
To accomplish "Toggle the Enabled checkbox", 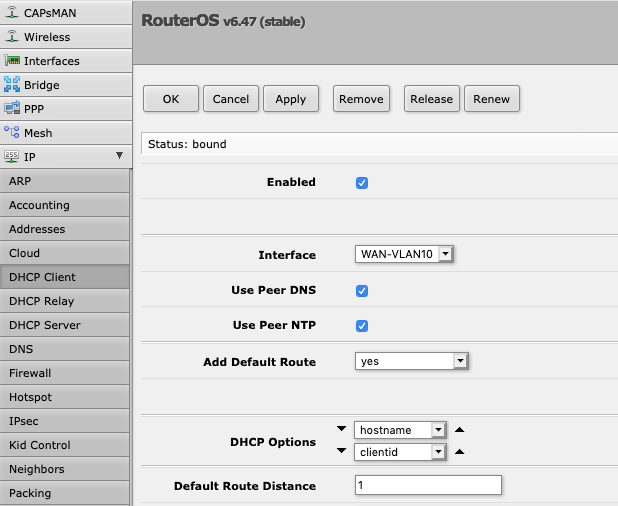I will tap(362, 183).
